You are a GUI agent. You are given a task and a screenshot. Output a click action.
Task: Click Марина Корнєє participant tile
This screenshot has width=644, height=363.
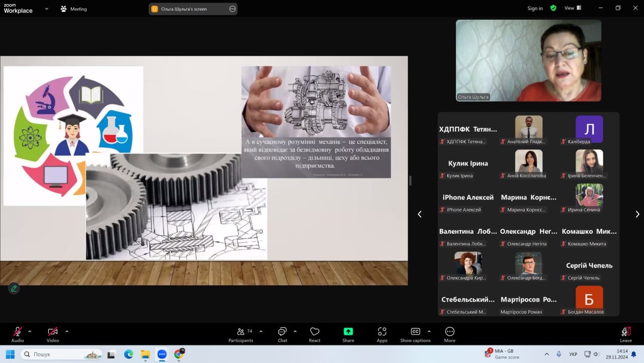point(528,198)
